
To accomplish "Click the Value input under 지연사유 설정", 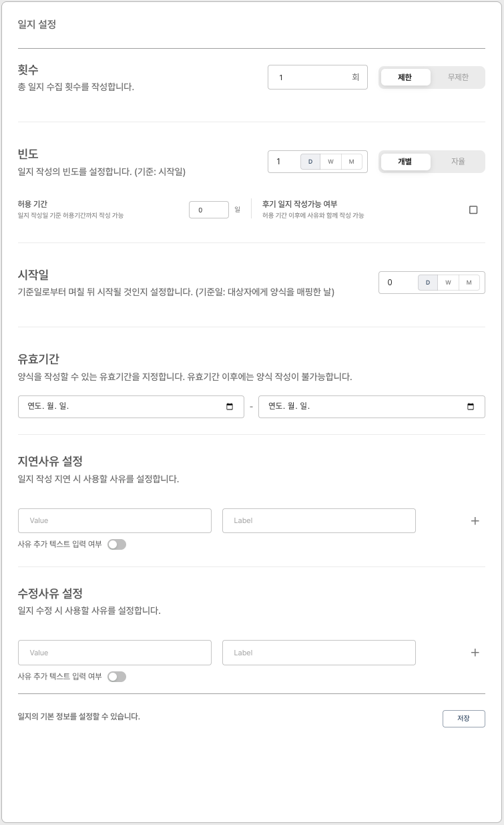I will coord(114,520).
